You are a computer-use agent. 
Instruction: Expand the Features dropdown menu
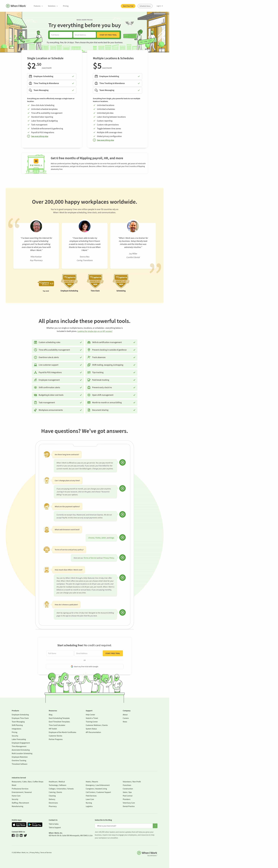(x=38, y=6)
